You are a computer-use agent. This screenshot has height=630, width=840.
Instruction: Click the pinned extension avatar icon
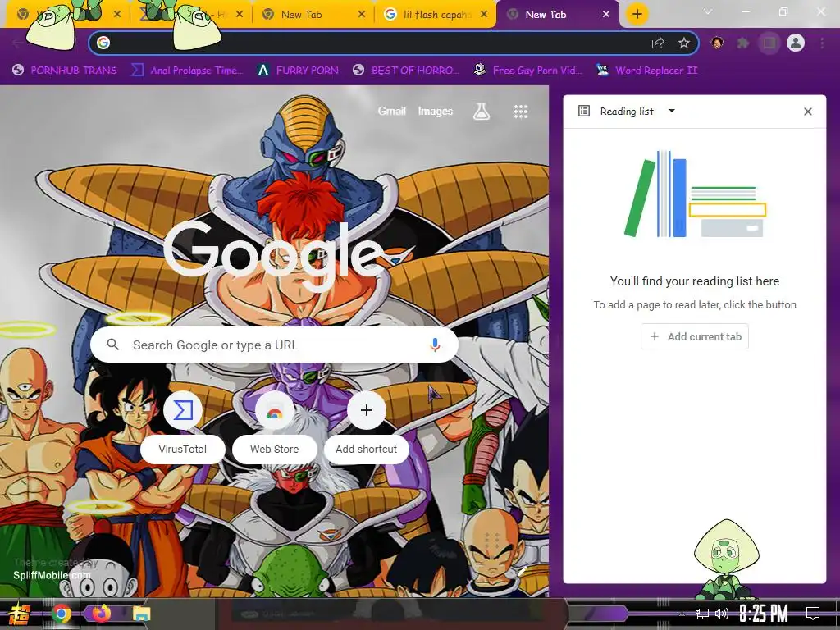tap(717, 43)
